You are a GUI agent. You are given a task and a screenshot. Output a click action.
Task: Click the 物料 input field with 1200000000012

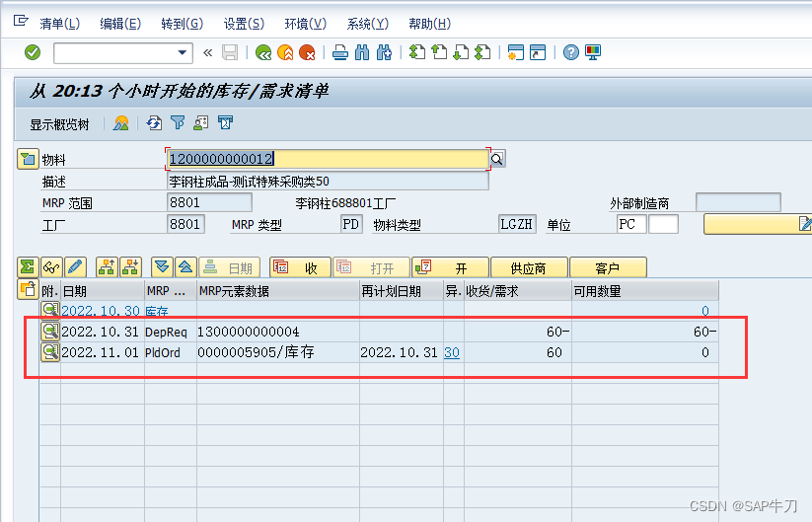[x=328, y=159]
